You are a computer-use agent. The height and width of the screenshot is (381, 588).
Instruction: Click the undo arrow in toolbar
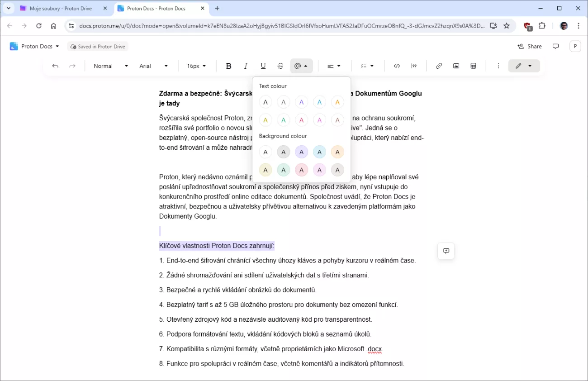(x=55, y=66)
